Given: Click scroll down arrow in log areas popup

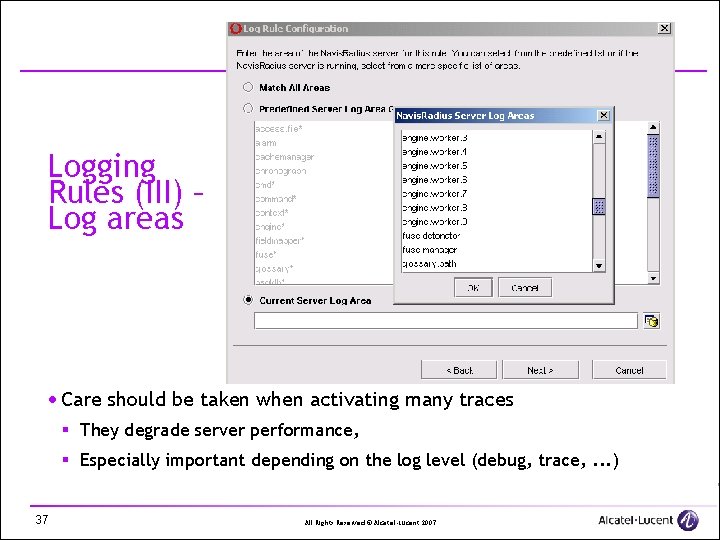Looking at the screenshot, I should 599,266.
